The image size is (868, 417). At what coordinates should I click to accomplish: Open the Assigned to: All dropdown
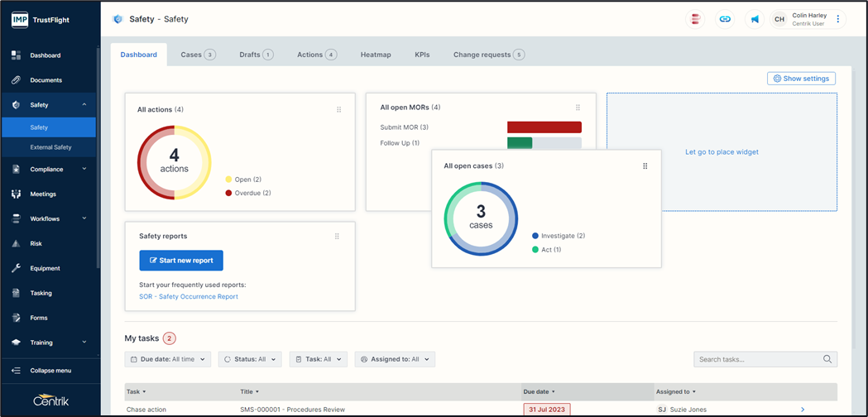click(x=395, y=359)
